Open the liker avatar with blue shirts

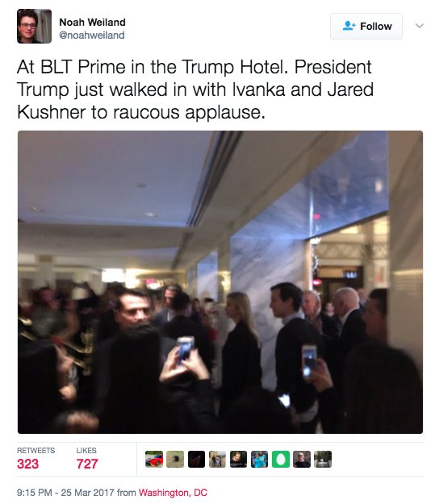coord(260,459)
